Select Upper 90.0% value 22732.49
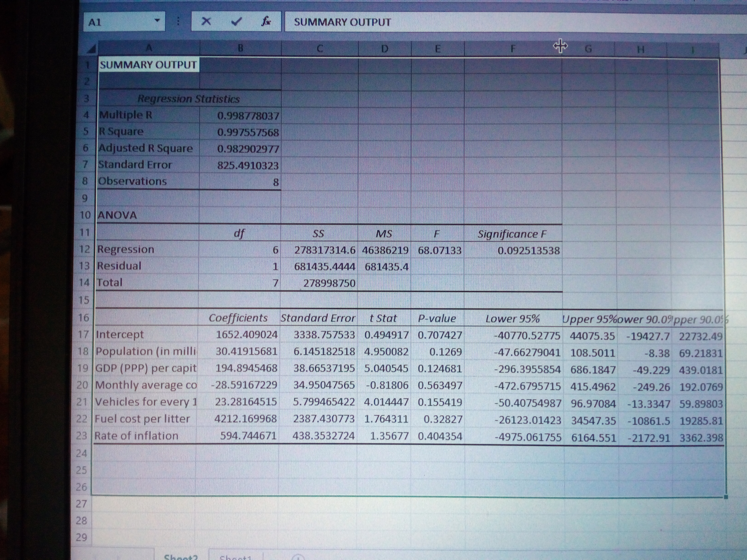Viewport: 747px width, 560px height. click(701, 336)
